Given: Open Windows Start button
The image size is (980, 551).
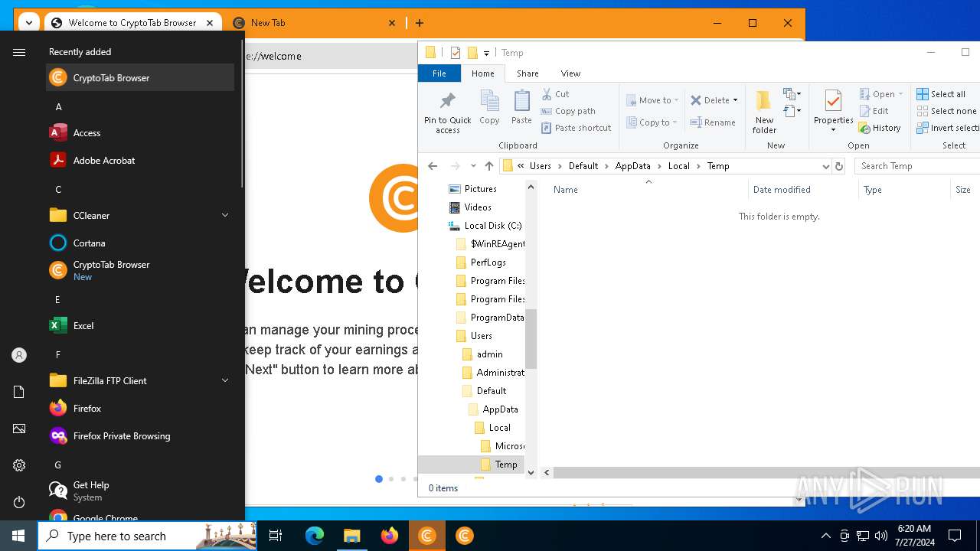Looking at the screenshot, I should [x=18, y=536].
